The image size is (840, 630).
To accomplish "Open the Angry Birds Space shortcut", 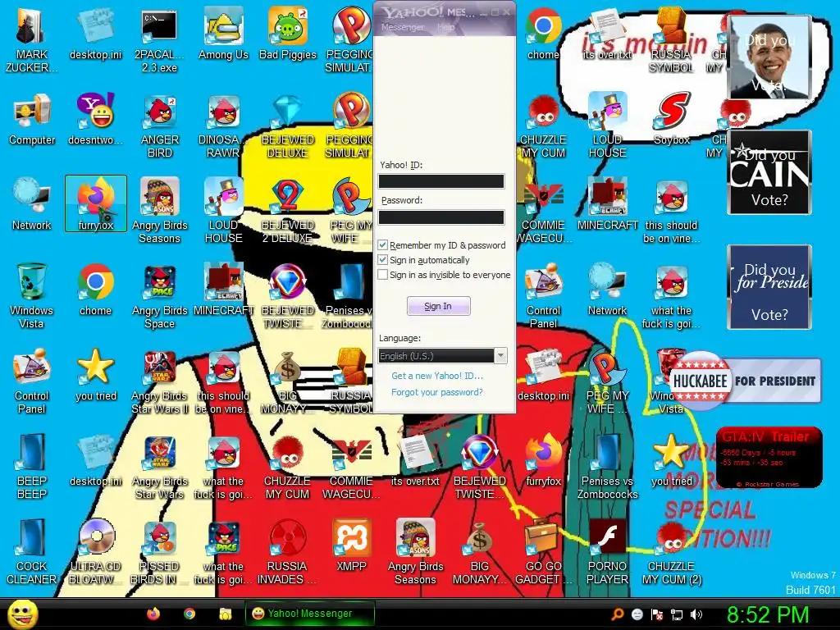I will click(x=159, y=295).
